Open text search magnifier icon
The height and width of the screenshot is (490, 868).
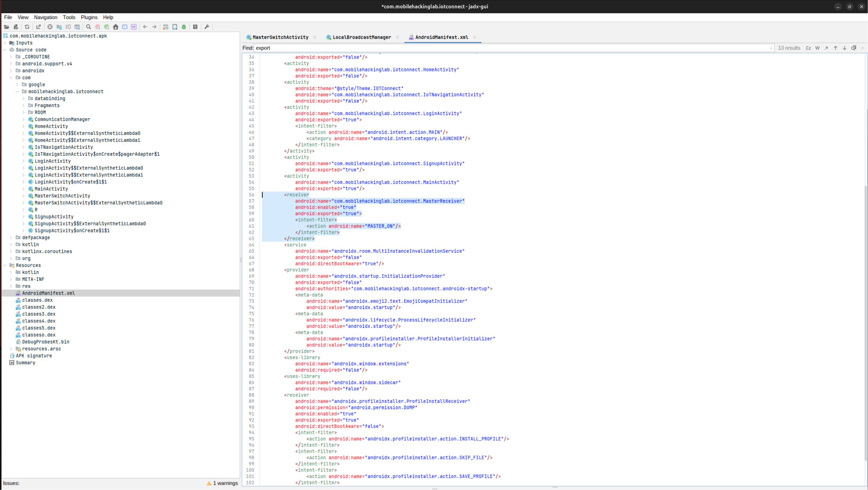coord(89,27)
